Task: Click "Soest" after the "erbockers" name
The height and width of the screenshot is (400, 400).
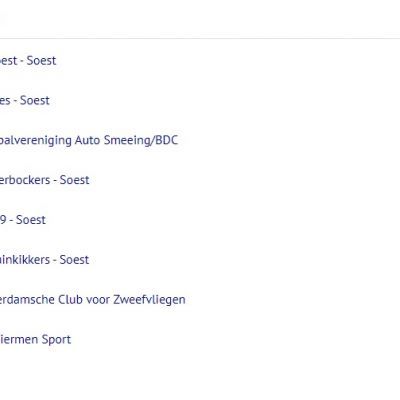Action: [x=74, y=180]
